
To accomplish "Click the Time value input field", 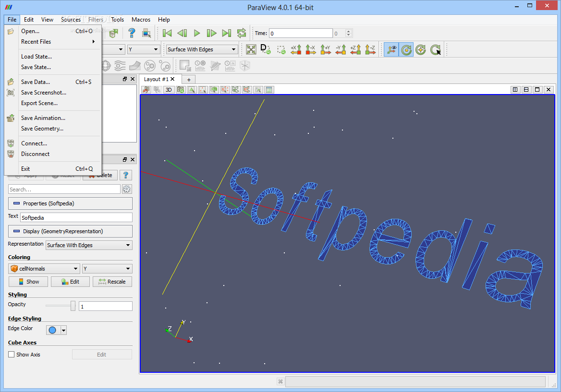I will tap(301, 33).
